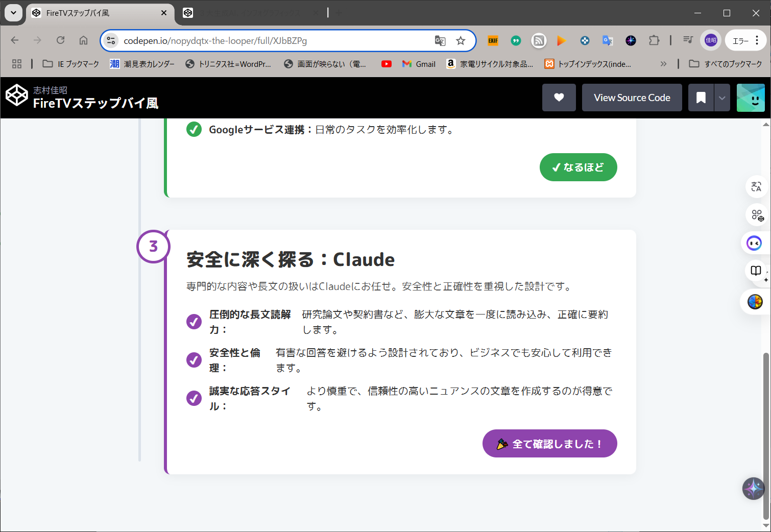
Task: Open the Gmail bookmark
Action: [419, 64]
